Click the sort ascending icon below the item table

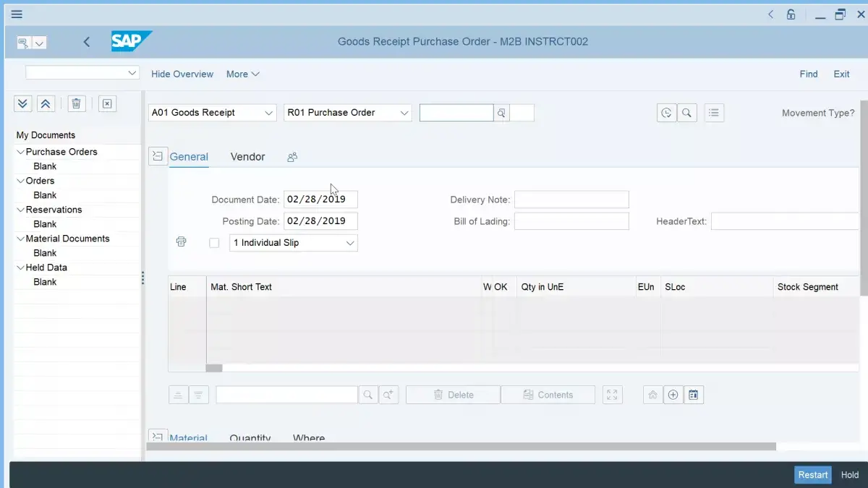[x=178, y=395]
